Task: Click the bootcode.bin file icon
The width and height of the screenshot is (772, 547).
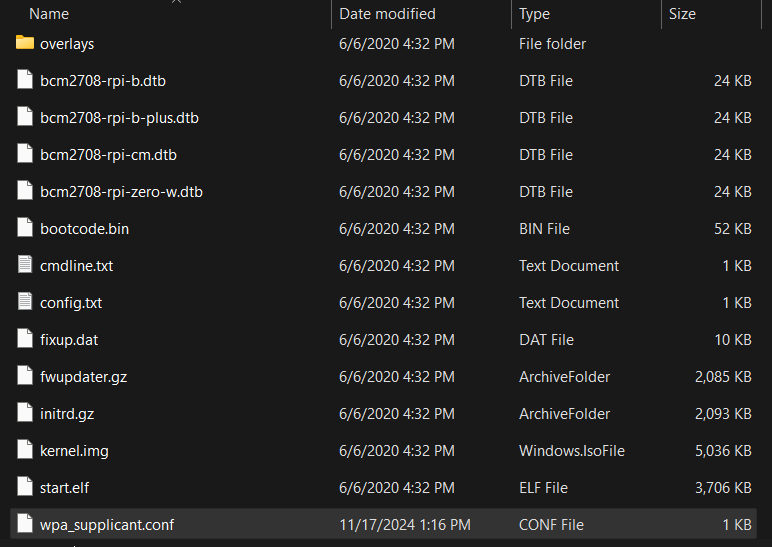Action: (25, 228)
